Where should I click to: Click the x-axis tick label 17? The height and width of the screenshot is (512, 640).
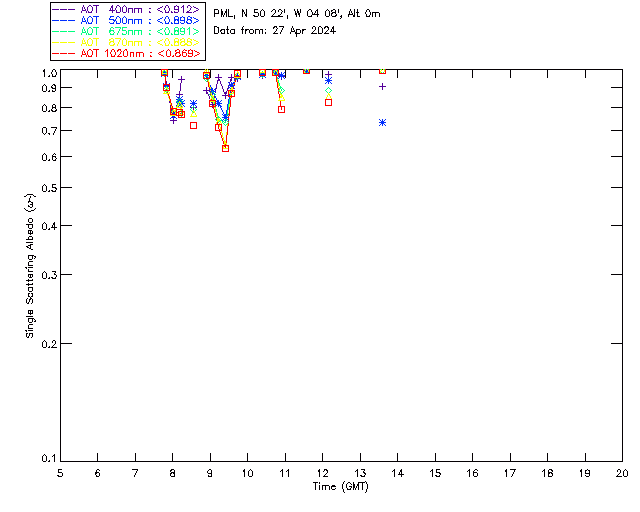click(510, 473)
